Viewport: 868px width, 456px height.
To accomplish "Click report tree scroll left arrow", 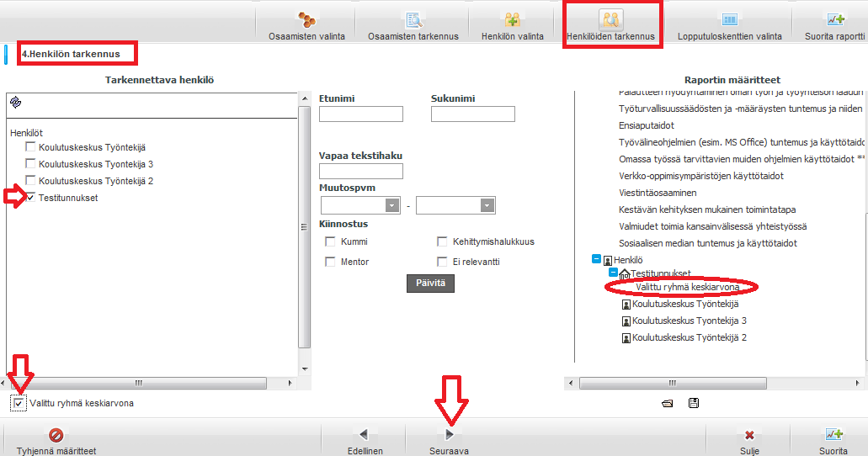I will 571,383.
